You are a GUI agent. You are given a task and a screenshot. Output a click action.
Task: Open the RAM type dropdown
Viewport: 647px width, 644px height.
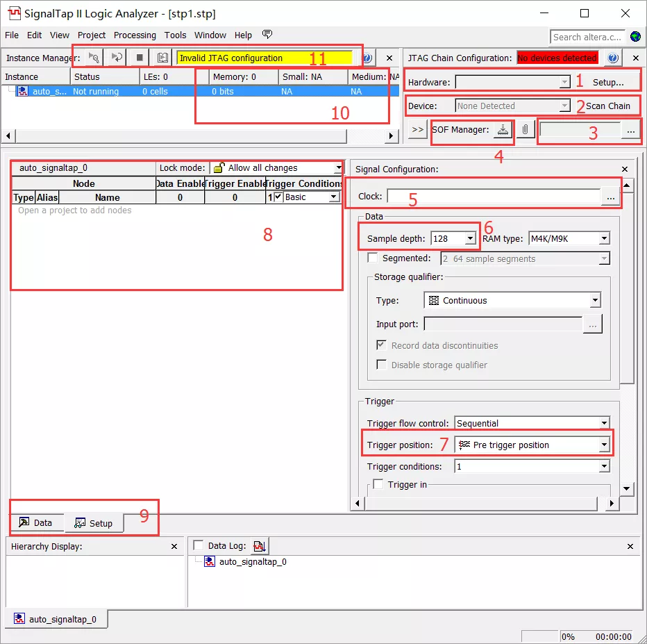604,238
